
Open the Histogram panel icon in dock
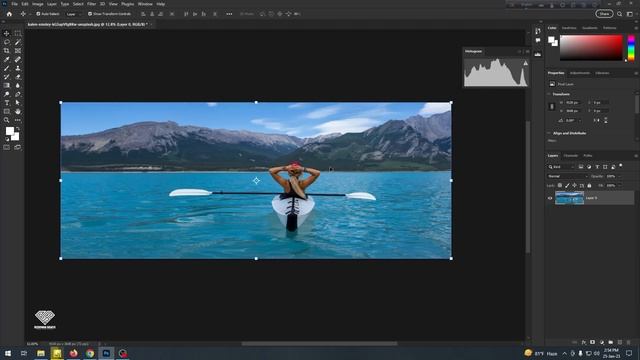[x=538, y=53]
